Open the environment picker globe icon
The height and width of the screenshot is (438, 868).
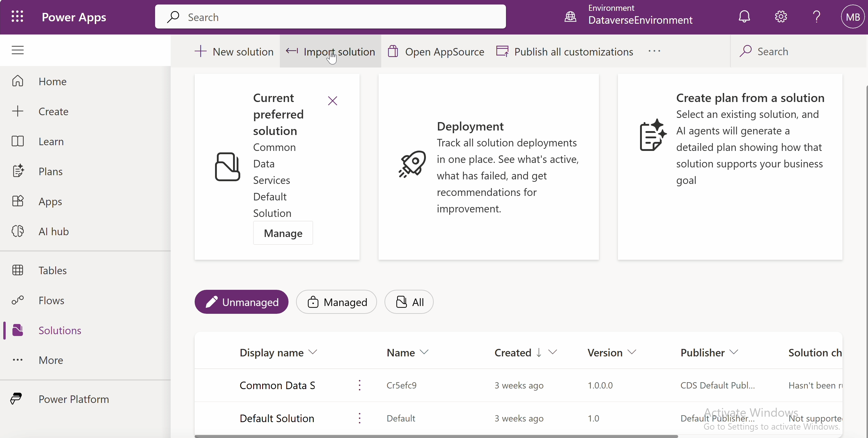click(570, 16)
